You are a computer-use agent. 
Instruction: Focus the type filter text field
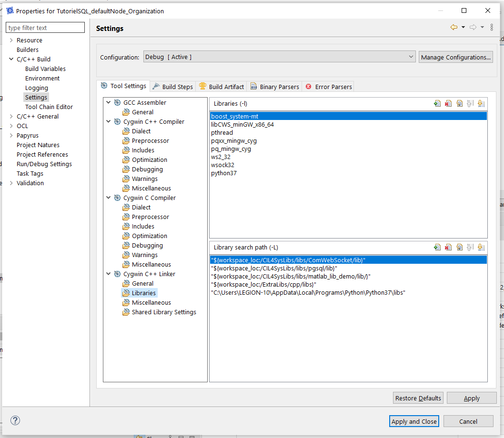click(45, 28)
